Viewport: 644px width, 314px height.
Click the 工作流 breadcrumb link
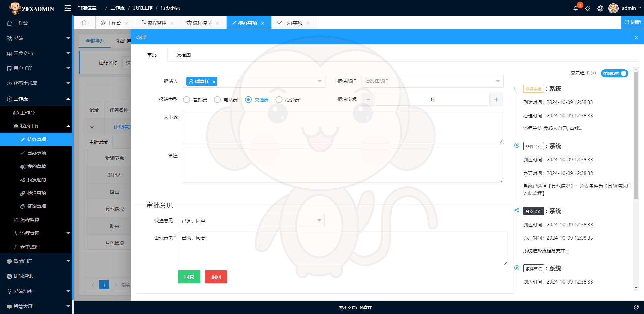pyautogui.click(x=118, y=8)
